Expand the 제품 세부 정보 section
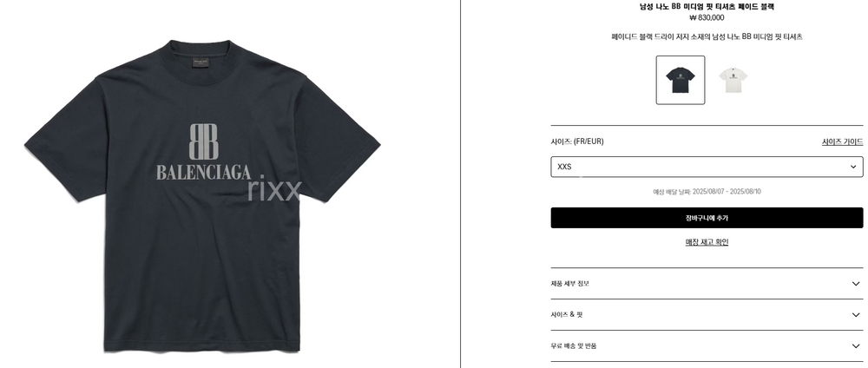This screenshot has width=868, height=368. coord(707,283)
